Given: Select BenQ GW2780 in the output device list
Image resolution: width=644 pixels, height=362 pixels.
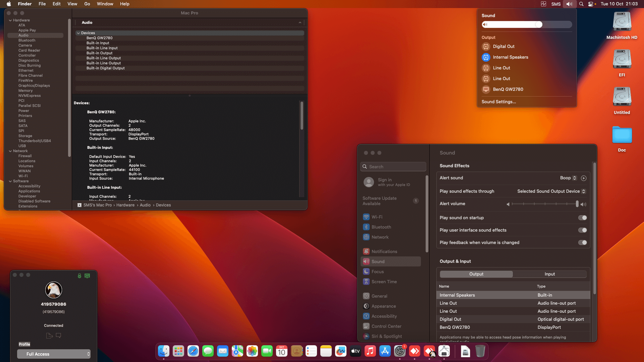Looking at the screenshot, I should [x=454, y=327].
